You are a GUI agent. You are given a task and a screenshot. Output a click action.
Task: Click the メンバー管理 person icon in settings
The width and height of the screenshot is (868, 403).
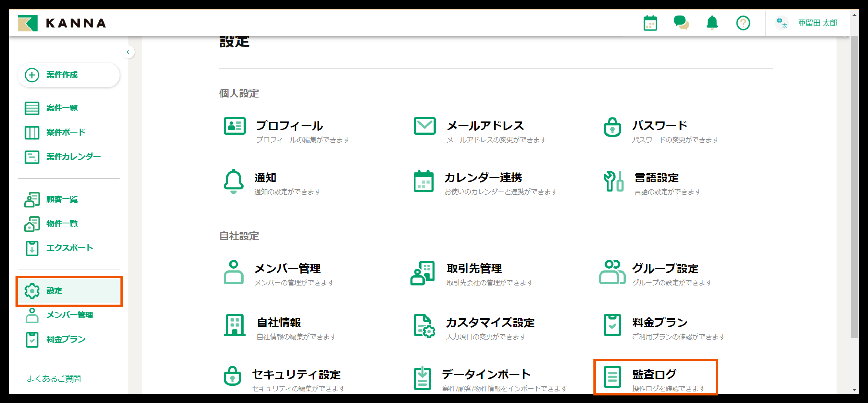[x=234, y=272]
